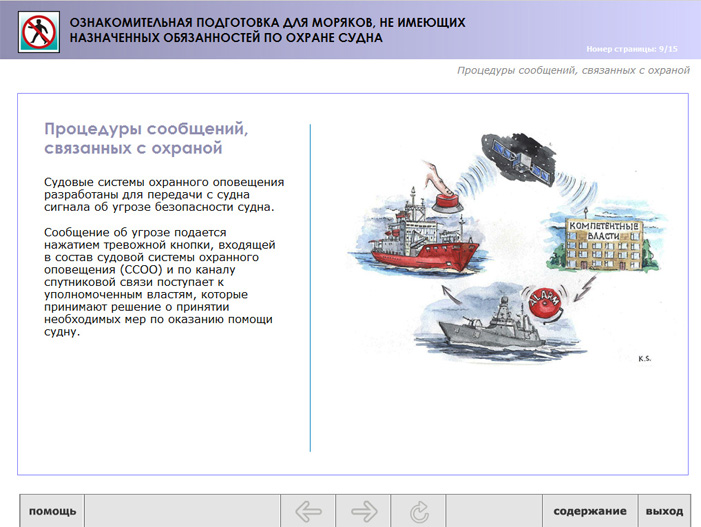701x527 pixels.
Task: Click the slide heading 'Процедуры сообщений, связанных с охраной'
Action: (x=146, y=138)
